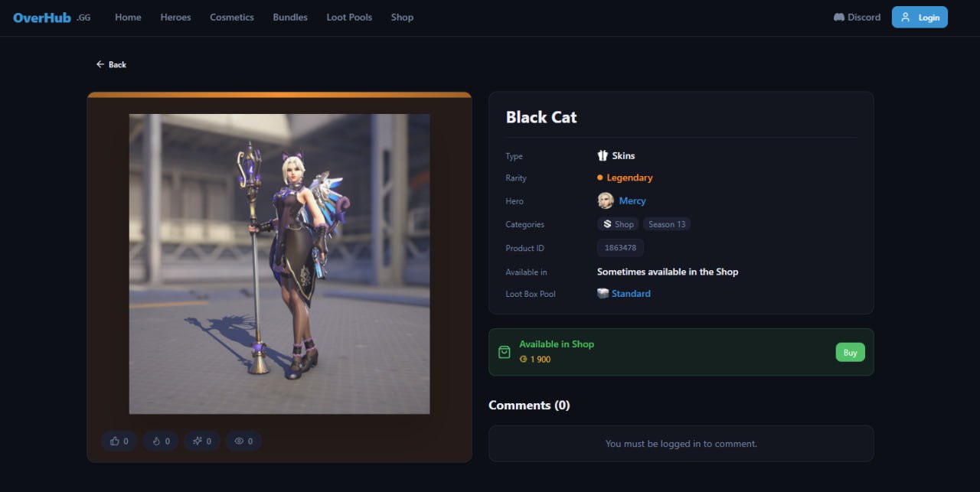Screen dimensions: 980x492
Task: Select the Season 13 category tag
Action: pos(666,224)
